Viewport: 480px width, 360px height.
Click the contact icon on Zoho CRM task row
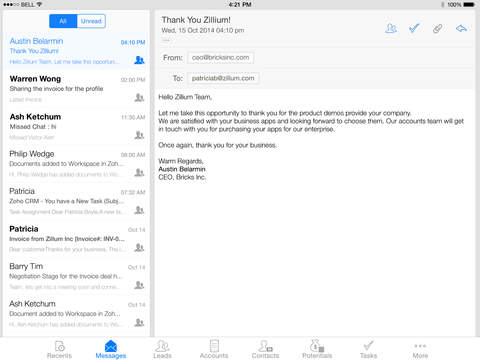tap(139, 210)
